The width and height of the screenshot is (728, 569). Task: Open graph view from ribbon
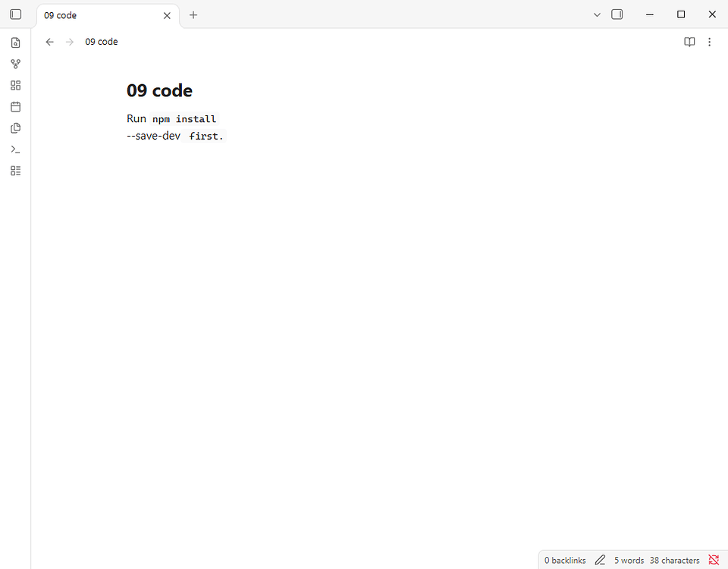click(x=15, y=64)
